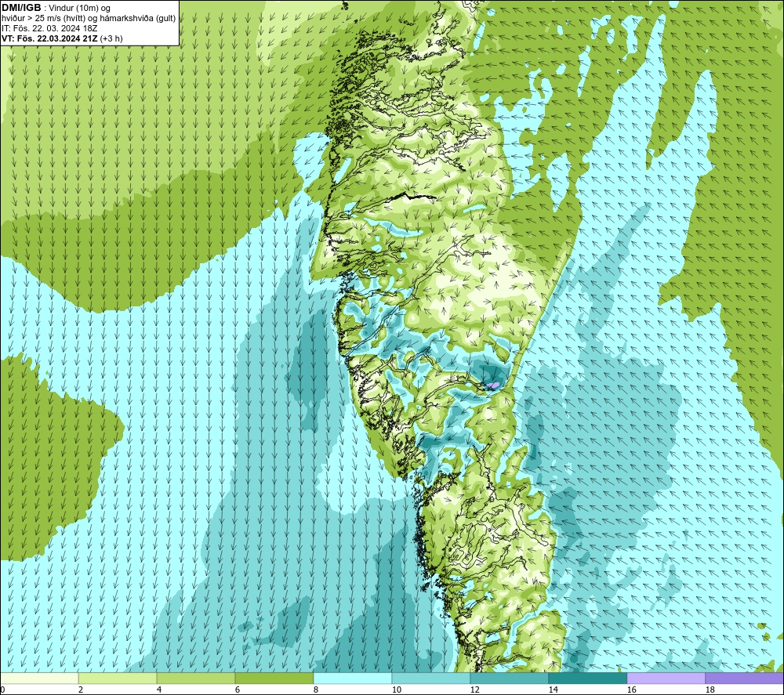Click the 8–10 m/s light cyan swatch
Image resolution: width=784 pixels, height=695 pixels.
click(353, 679)
